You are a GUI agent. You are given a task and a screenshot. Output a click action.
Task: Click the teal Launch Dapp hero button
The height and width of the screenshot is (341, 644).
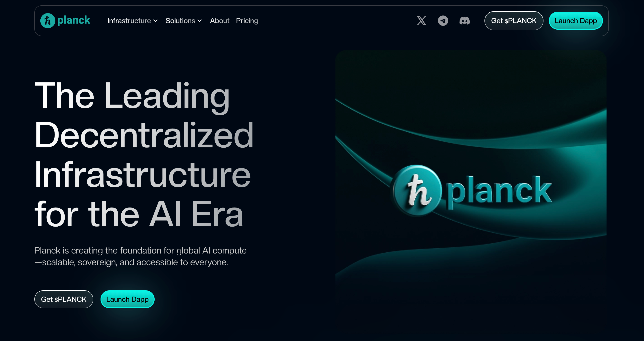coord(127,299)
